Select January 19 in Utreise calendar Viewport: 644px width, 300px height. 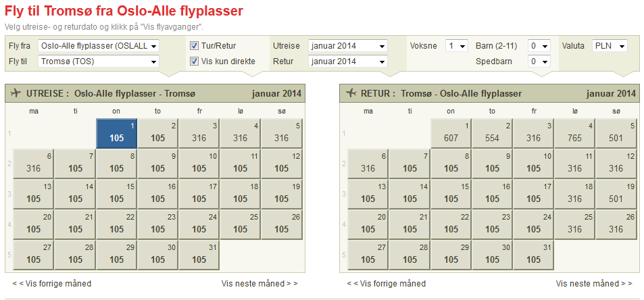point(282,194)
